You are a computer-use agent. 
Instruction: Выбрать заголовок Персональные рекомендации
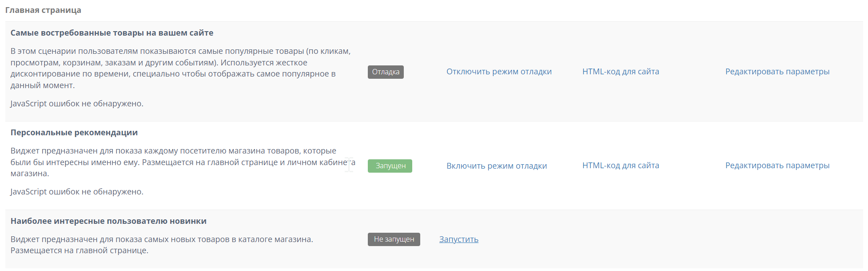[74, 132]
